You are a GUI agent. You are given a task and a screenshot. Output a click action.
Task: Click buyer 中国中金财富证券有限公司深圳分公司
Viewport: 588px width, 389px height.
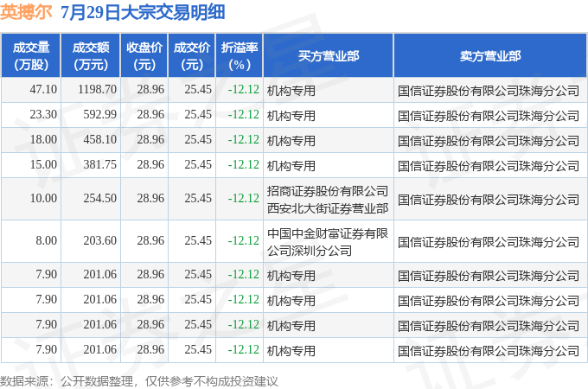coord(328,242)
